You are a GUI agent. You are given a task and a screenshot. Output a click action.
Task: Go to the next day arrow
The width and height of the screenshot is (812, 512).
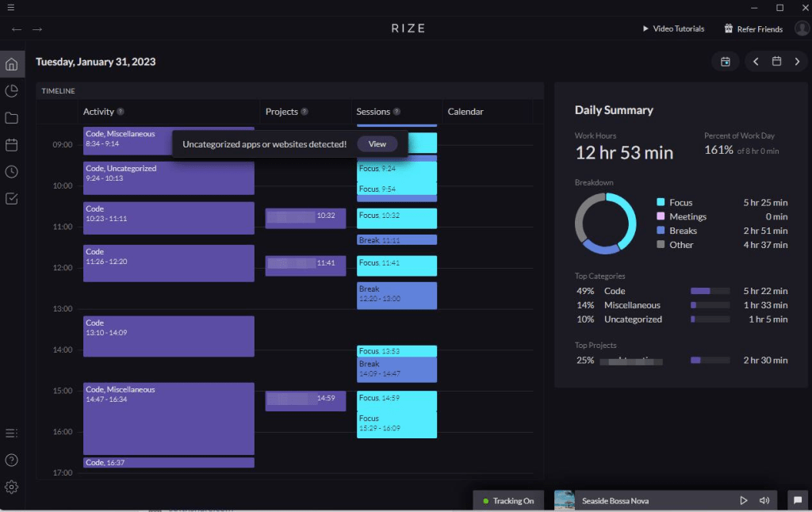pos(797,62)
